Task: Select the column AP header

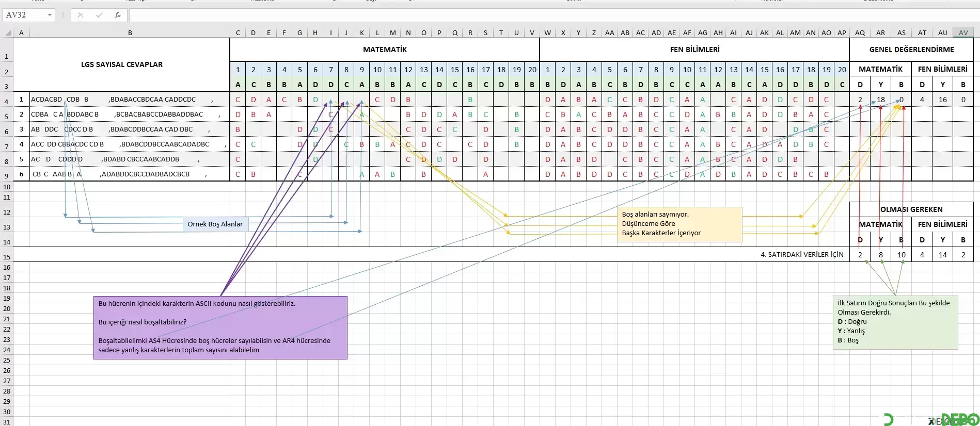Action: click(x=842, y=32)
